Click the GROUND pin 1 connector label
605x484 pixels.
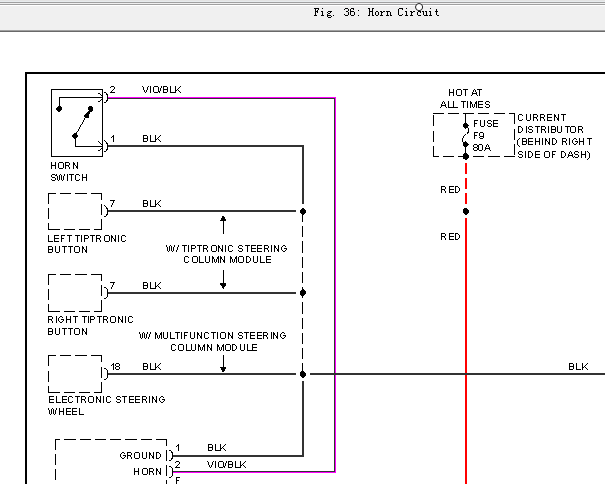(x=140, y=456)
